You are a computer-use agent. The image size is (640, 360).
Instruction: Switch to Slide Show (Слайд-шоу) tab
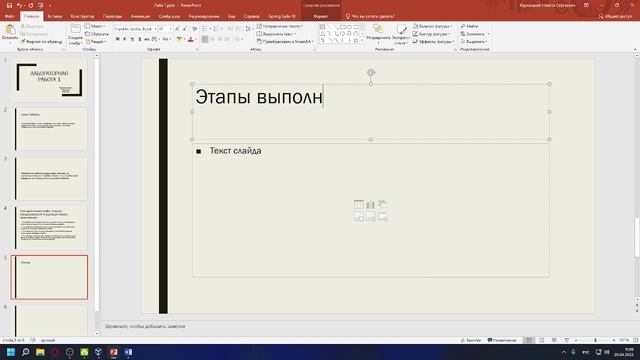click(169, 16)
